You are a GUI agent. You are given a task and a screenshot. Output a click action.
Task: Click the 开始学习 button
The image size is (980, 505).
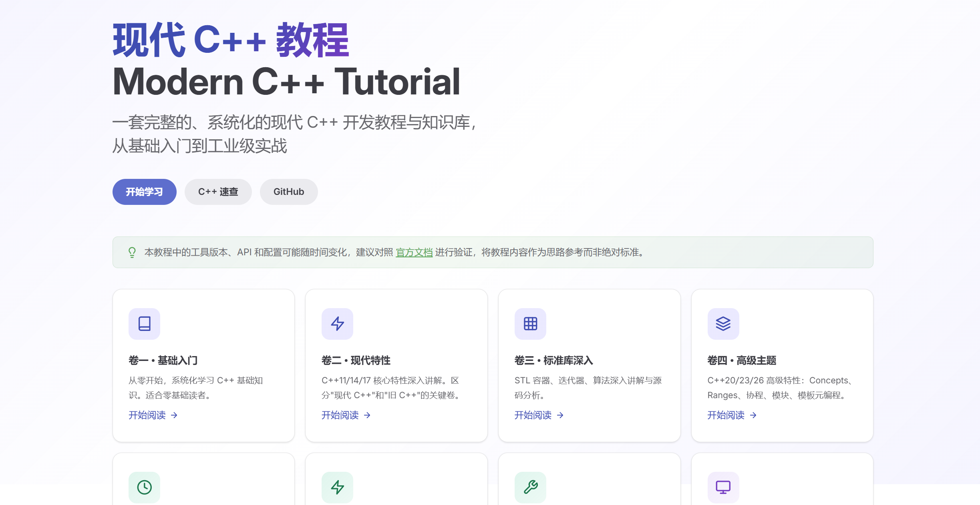click(144, 192)
